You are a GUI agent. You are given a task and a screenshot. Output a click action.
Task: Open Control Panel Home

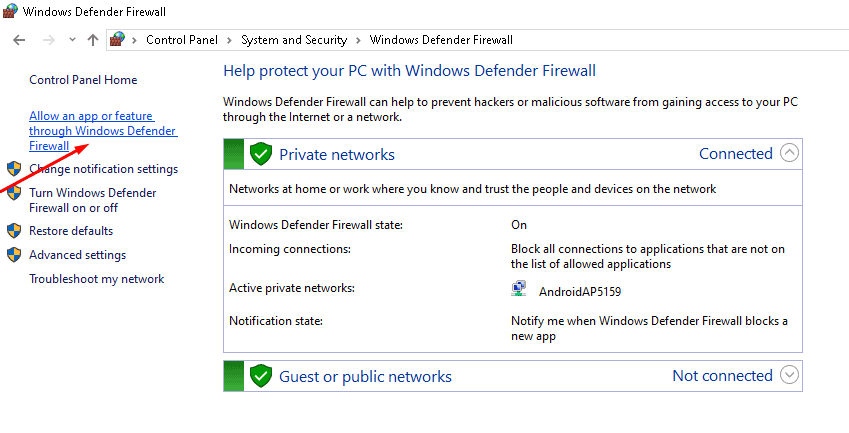83,80
